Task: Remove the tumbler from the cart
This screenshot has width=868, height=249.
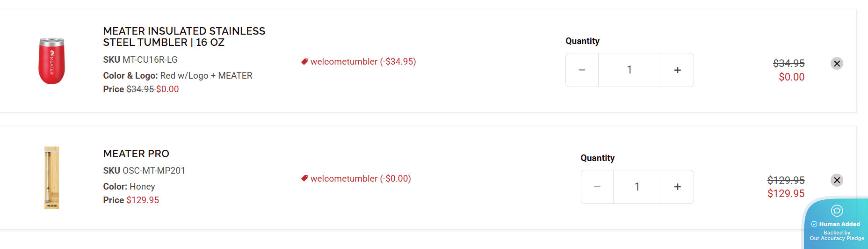Action: click(837, 64)
